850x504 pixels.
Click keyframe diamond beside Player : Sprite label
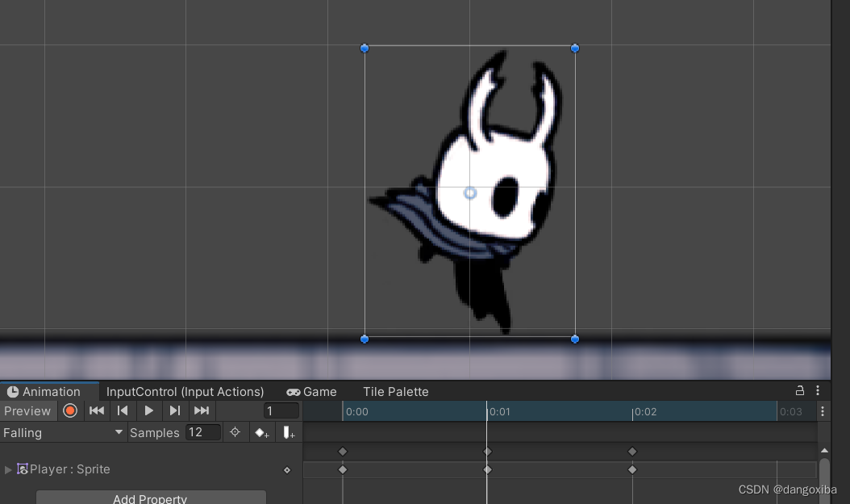tap(287, 470)
